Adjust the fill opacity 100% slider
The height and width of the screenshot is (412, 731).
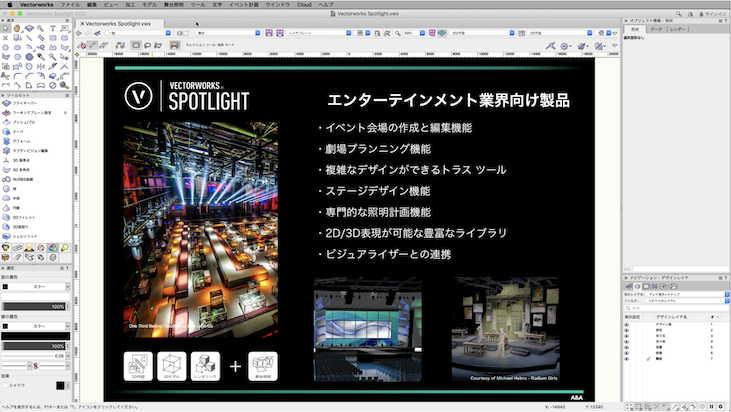[x=34, y=306]
